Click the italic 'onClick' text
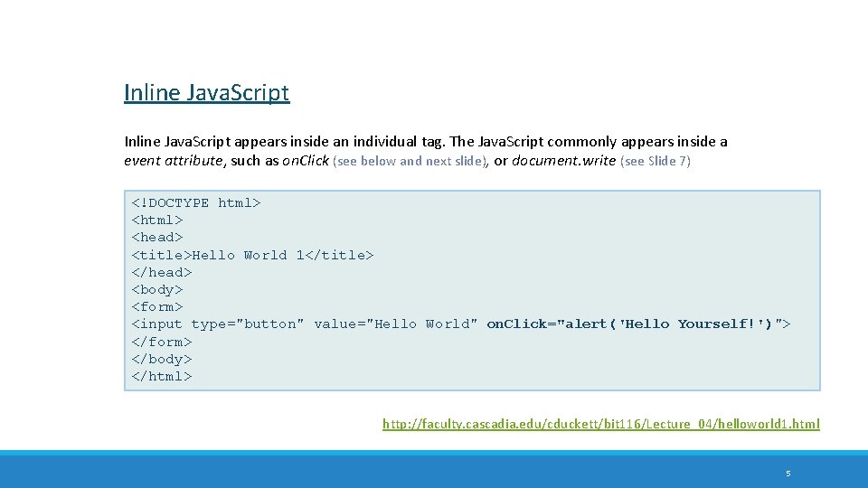Screen dimensions: 868x488 pos(306,161)
